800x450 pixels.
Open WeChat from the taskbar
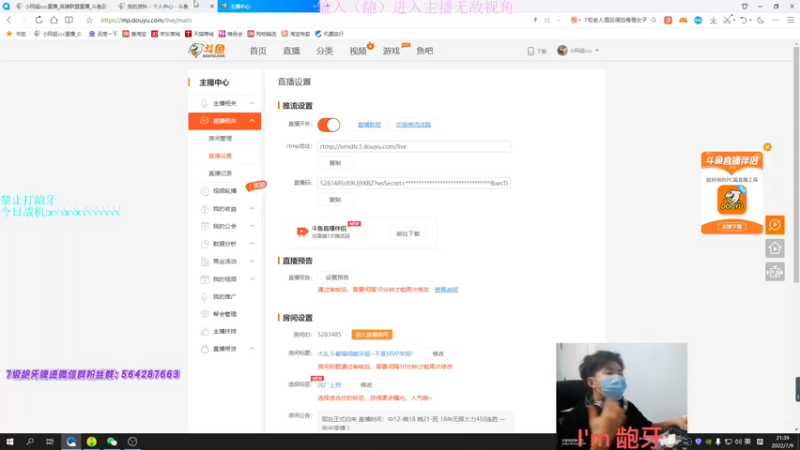point(112,441)
